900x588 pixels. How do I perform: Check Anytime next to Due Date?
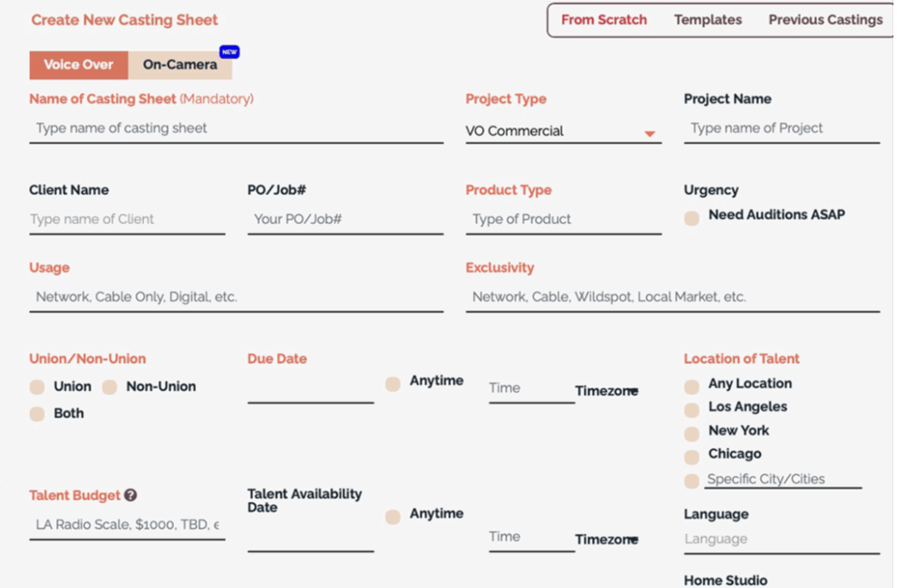coord(393,383)
